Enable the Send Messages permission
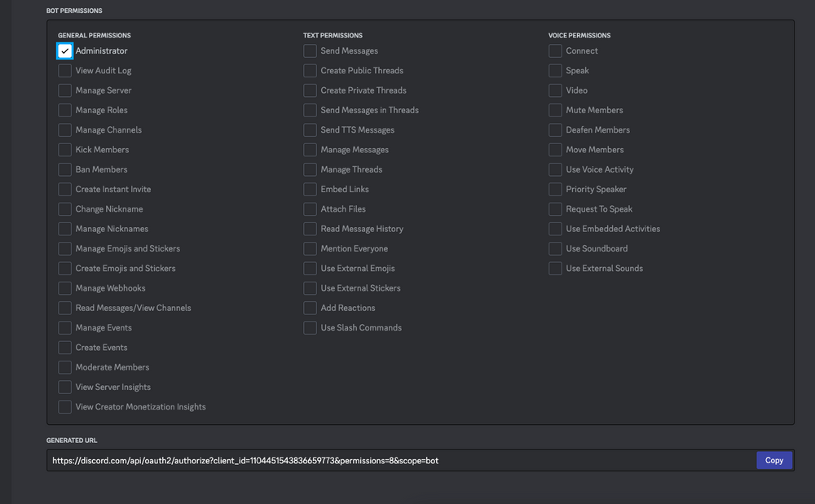This screenshot has height=504, width=815. [310, 50]
